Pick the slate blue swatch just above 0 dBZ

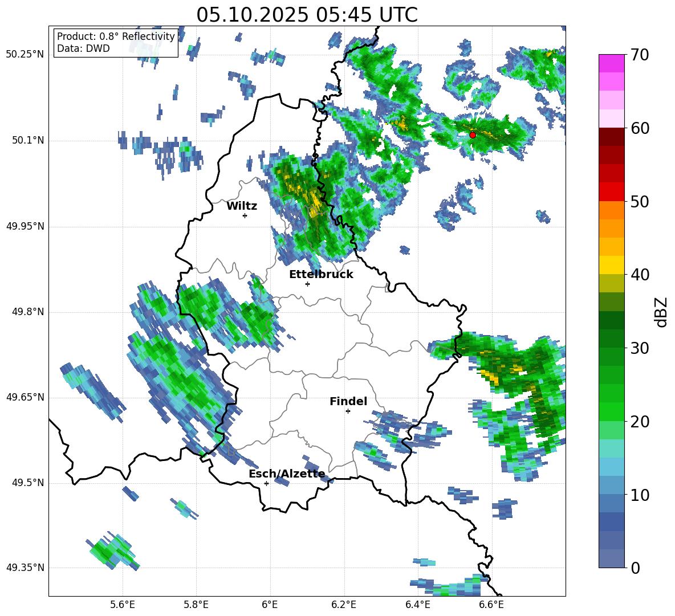point(611,558)
